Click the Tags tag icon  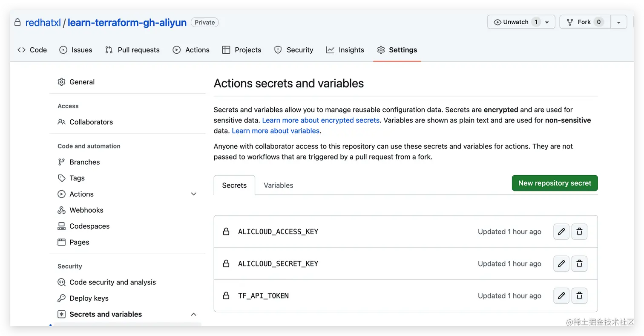coord(62,178)
